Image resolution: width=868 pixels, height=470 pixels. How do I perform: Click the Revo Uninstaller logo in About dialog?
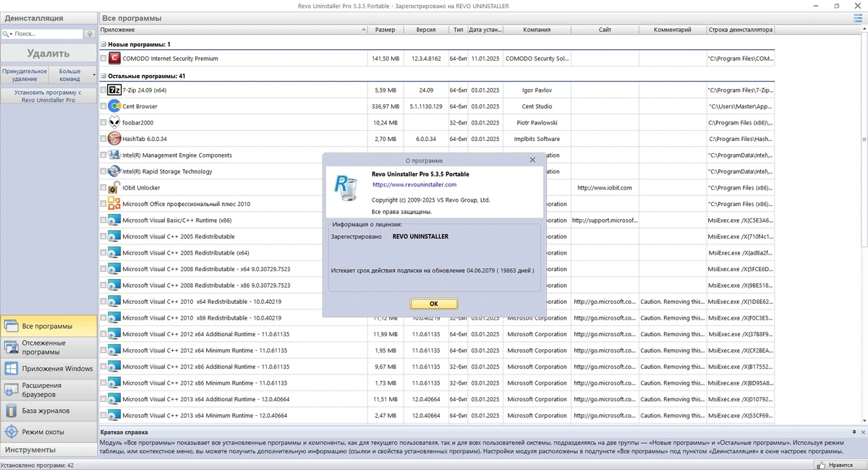coord(347,189)
